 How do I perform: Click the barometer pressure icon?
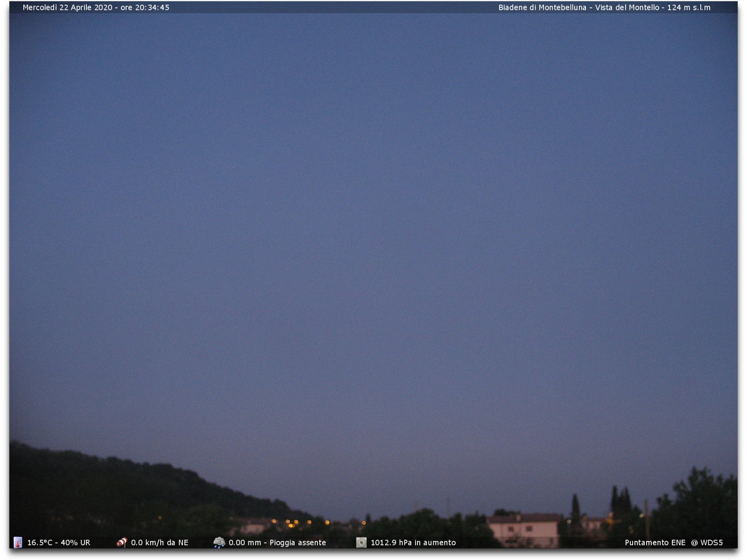361,542
